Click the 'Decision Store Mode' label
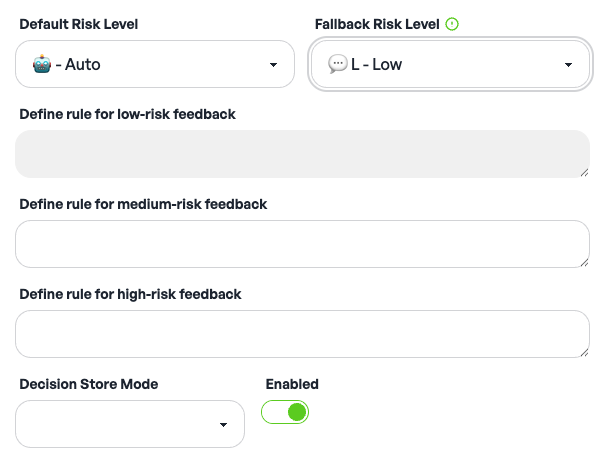The image size is (602, 463). coord(89,384)
